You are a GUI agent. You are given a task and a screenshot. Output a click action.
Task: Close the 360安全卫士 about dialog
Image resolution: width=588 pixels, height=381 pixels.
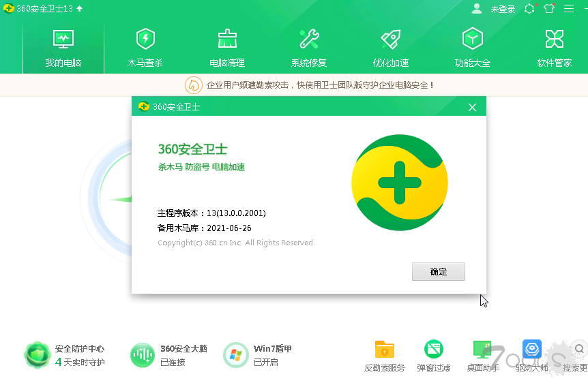coord(472,108)
